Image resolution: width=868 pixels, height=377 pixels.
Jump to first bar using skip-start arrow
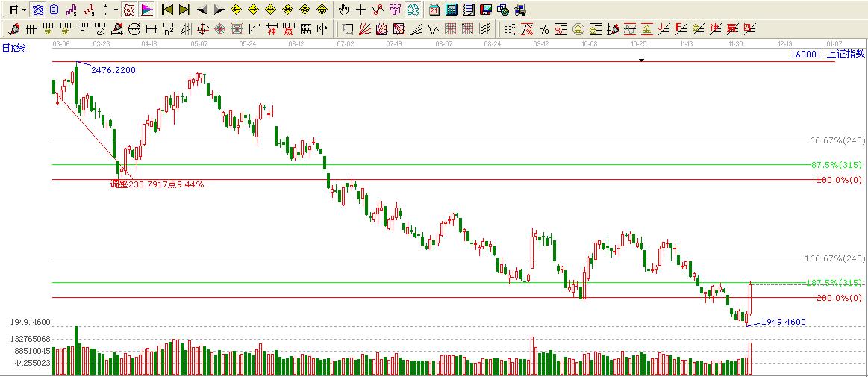tap(168, 10)
